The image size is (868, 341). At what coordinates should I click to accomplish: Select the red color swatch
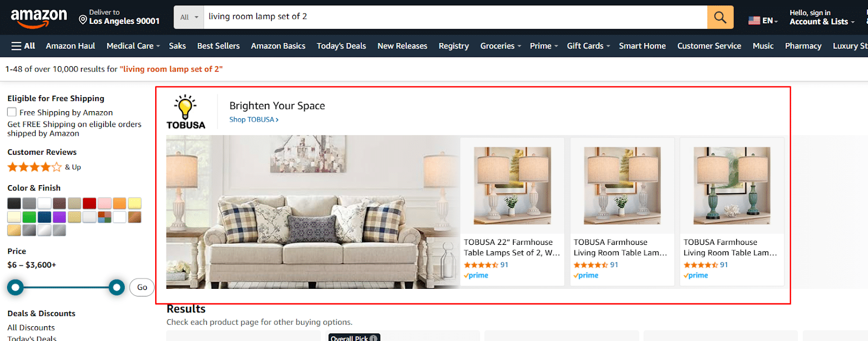pyautogui.click(x=90, y=203)
